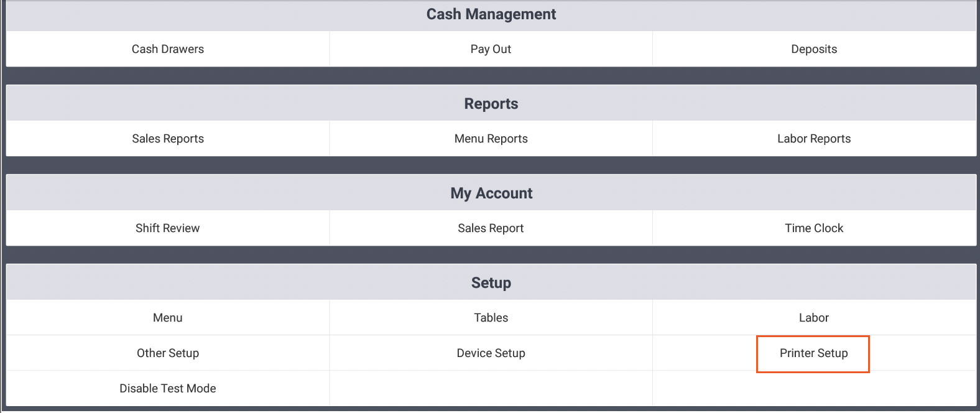This screenshot has width=980, height=413.
Task: Click Other Setup
Action: coord(168,353)
